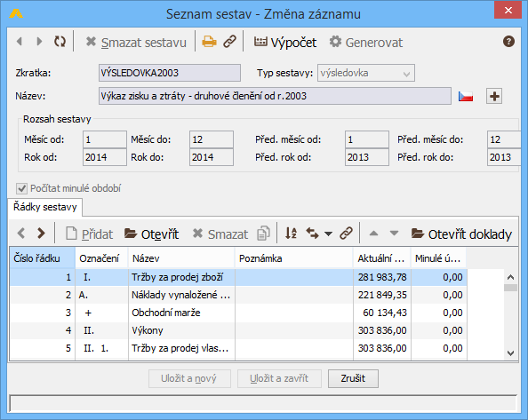The height and width of the screenshot is (420, 528).
Task: Click the Czech flag language icon
Action: click(x=466, y=97)
